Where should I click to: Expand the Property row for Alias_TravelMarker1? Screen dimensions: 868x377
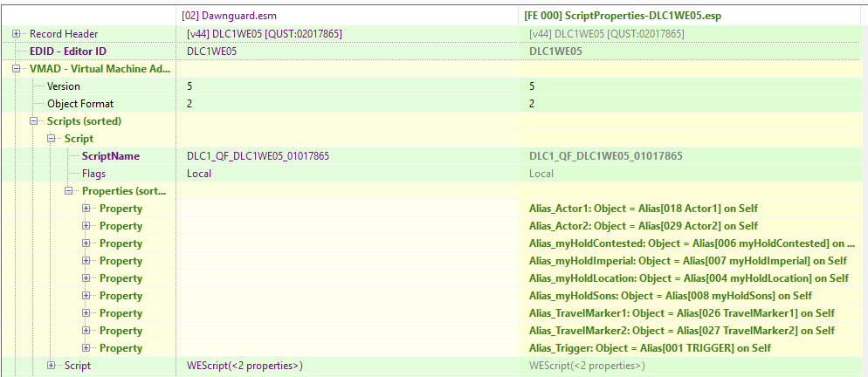click(x=86, y=312)
